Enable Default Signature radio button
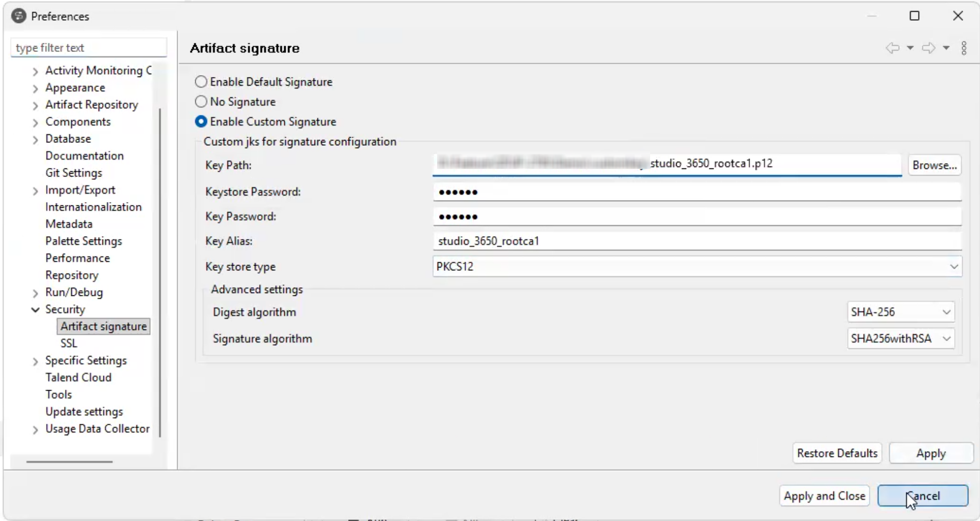This screenshot has width=980, height=521. 201,81
